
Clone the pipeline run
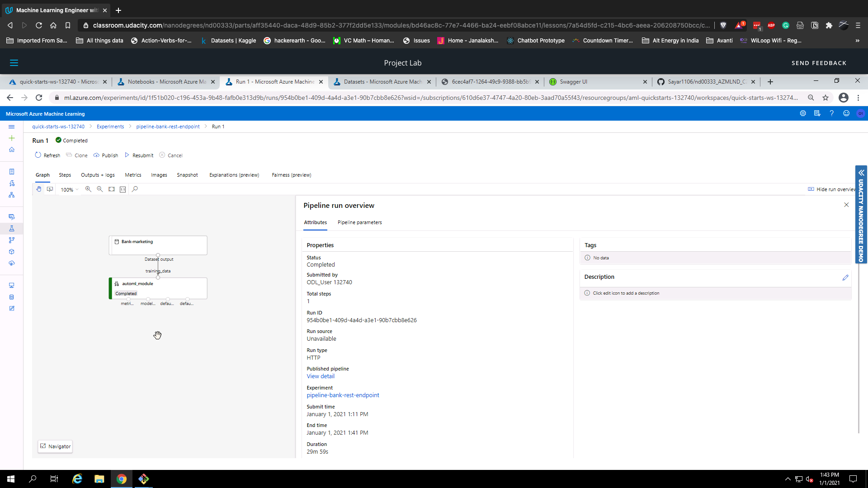pyautogui.click(x=77, y=155)
